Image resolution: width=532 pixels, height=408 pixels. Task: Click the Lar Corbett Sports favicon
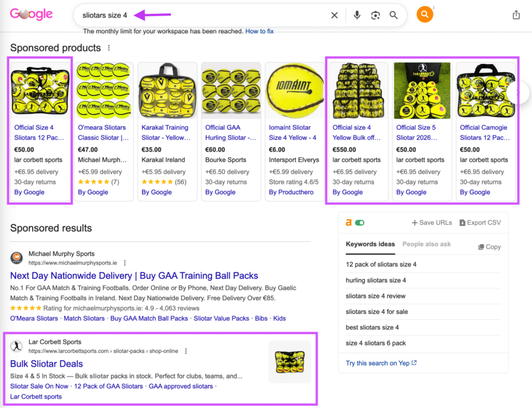click(17, 346)
